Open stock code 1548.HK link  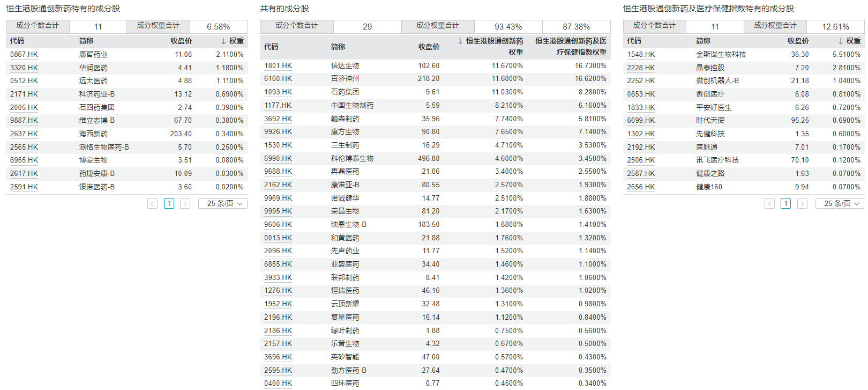641,55
